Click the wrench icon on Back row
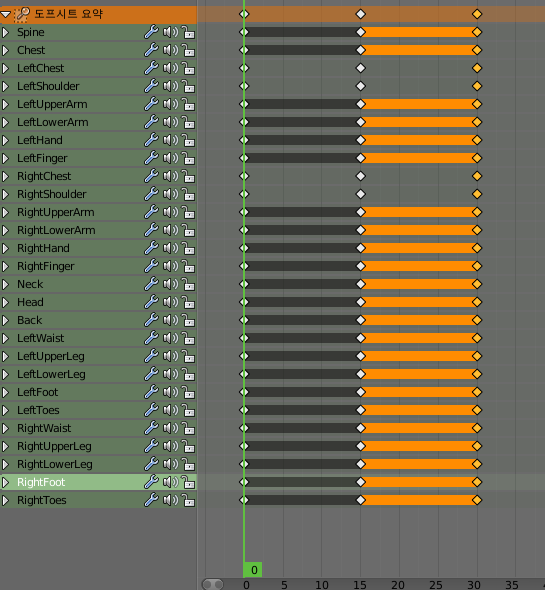 [x=151, y=320]
